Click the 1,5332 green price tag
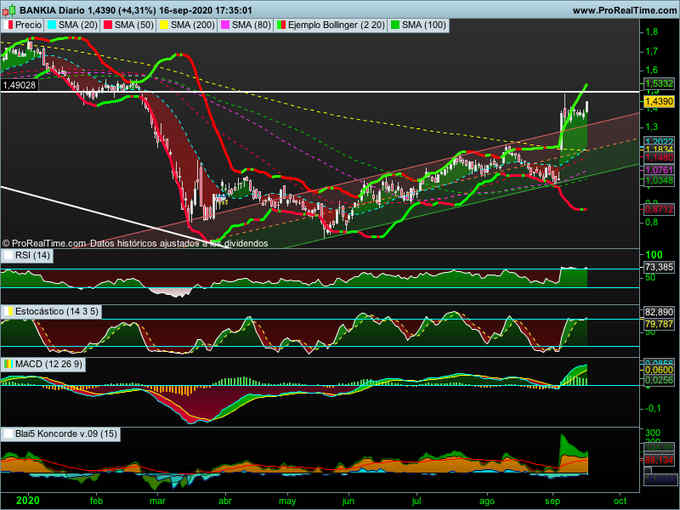 (659, 83)
